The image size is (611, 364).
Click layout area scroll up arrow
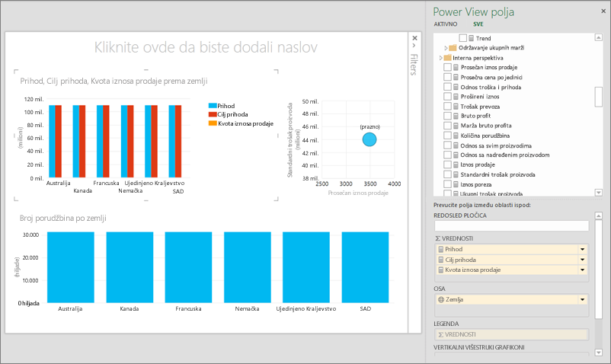599,216
